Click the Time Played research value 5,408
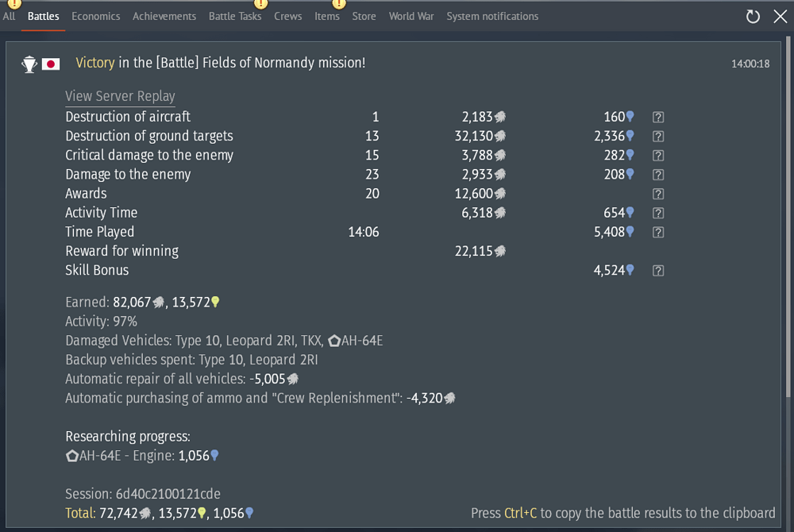Screen dimensions: 794x532 (609, 232)
